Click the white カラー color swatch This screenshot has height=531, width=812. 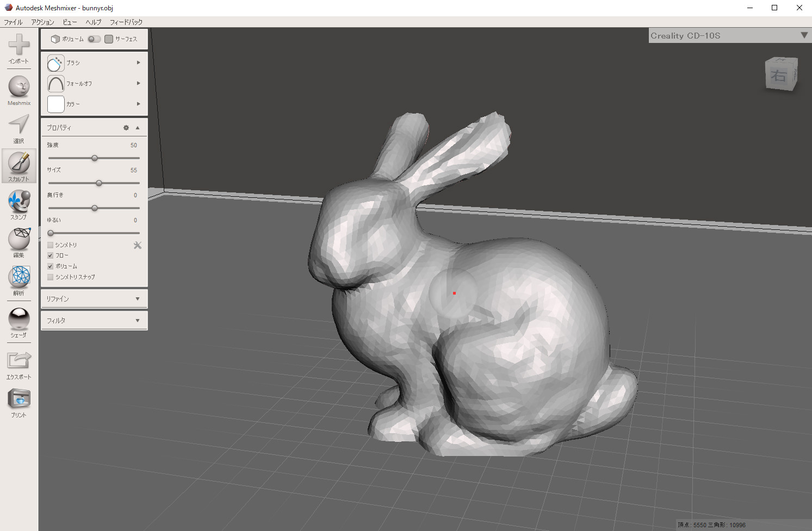click(x=56, y=104)
